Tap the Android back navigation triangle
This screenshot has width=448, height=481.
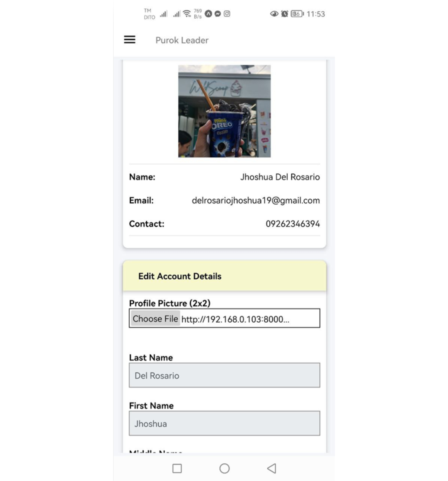[272, 468]
